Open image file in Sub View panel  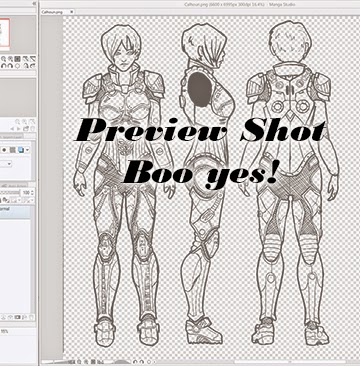(x=25, y=129)
